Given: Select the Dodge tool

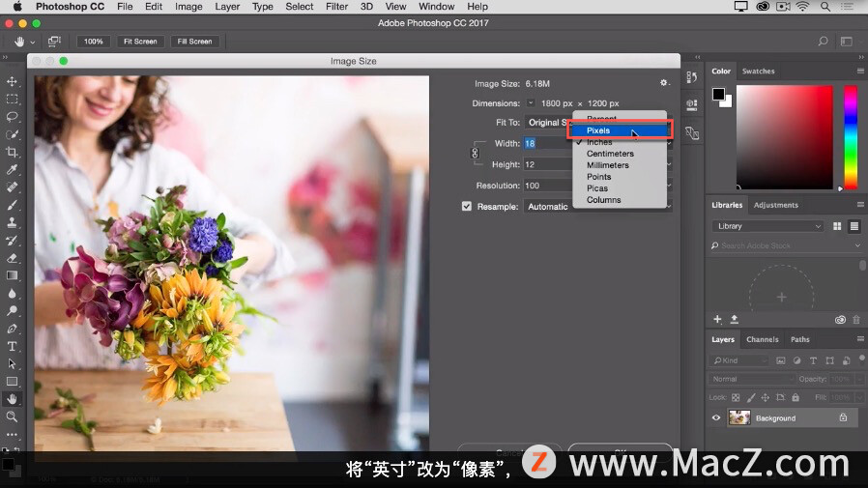Looking at the screenshot, I should (12, 311).
